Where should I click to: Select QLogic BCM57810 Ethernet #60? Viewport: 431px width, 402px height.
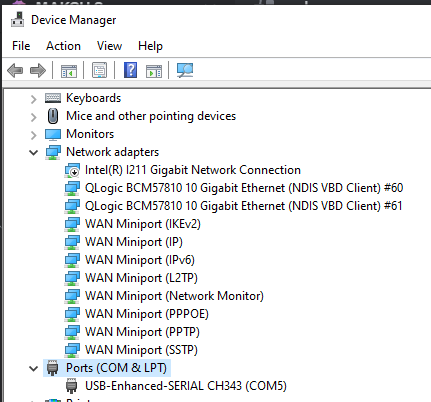(244, 188)
